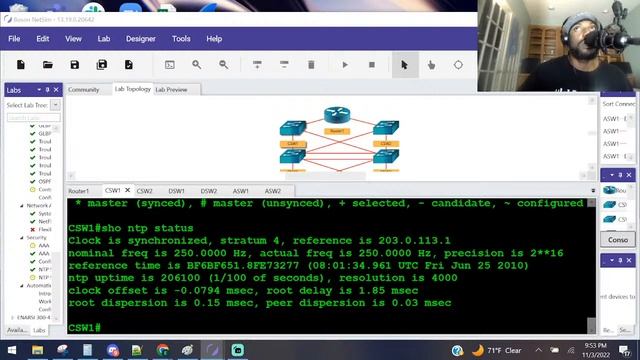Screen dimensions: 640x360
Task: Select the router icon in device list
Action: pyautogui.click(x=609, y=190)
